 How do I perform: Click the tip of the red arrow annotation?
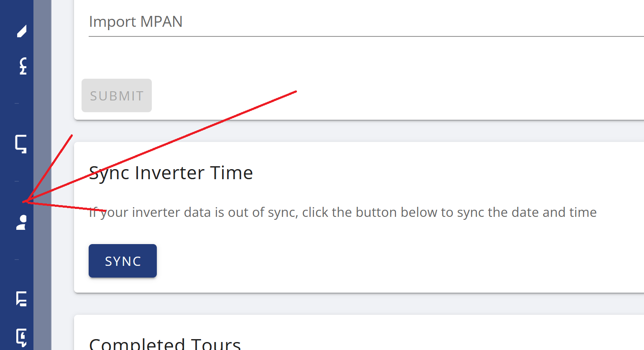click(24, 202)
